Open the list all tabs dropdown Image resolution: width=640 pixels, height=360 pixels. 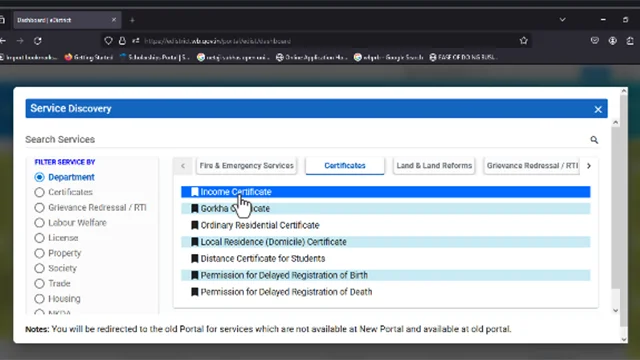pos(562,20)
